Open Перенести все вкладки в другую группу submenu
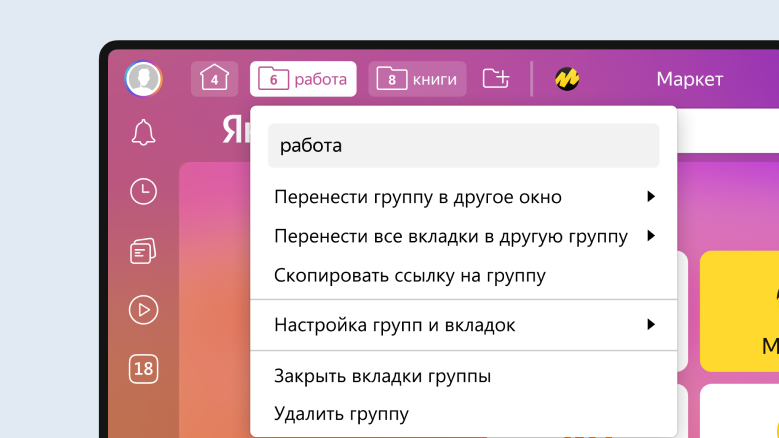Viewport: 779px width, 438px height. pos(650,236)
